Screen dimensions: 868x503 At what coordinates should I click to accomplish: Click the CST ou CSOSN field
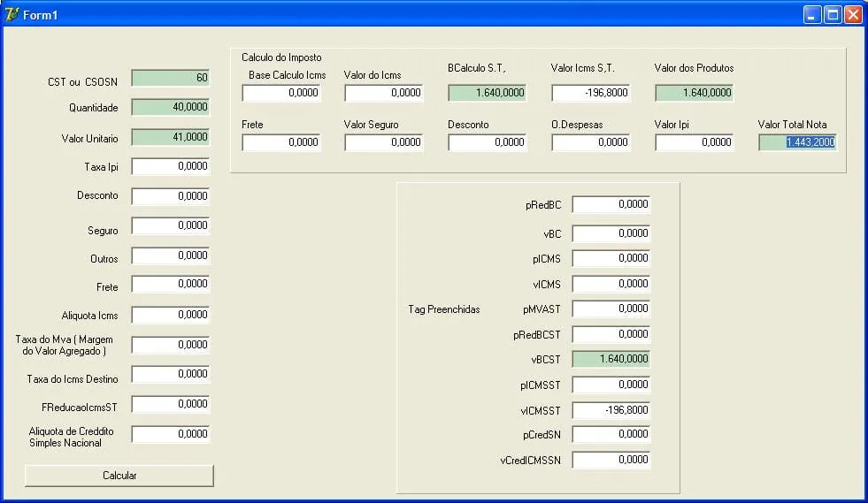tap(170, 78)
